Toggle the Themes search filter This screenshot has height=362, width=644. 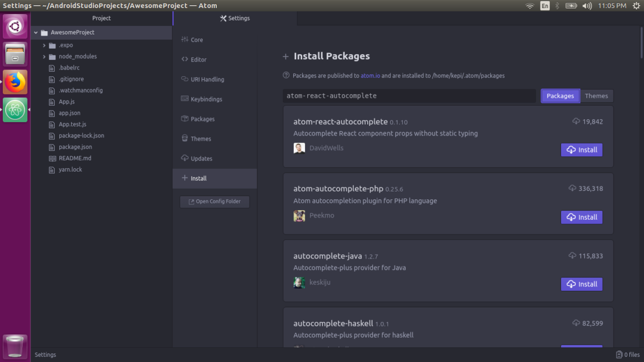pyautogui.click(x=597, y=95)
